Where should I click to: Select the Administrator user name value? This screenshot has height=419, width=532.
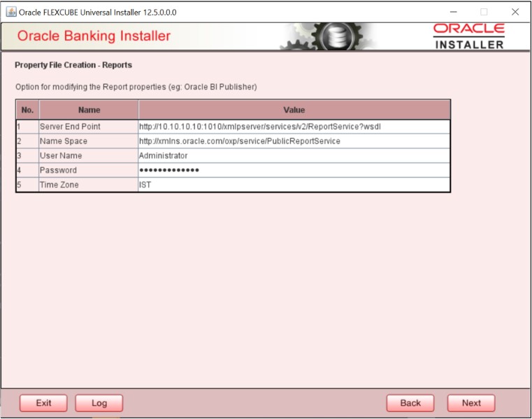(294, 156)
